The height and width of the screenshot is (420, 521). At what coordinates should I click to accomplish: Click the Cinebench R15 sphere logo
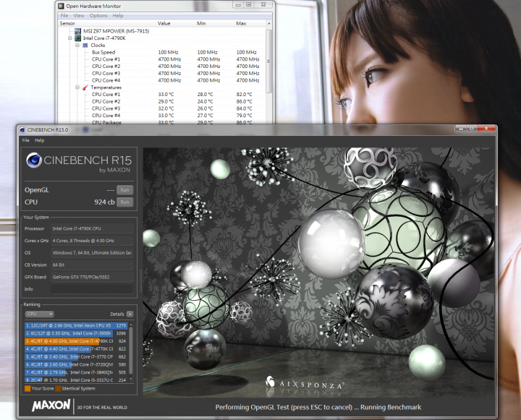(33, 160)
